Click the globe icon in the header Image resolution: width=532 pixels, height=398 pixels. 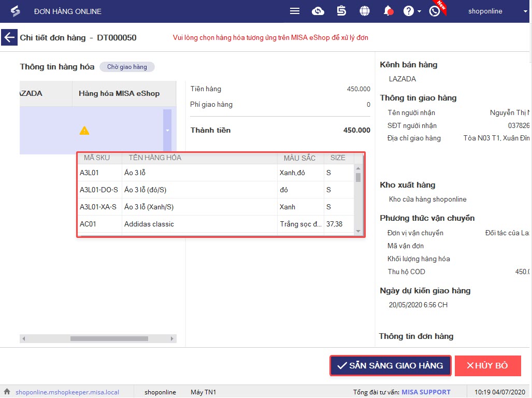pyautogui.click(x=365, y=11)
